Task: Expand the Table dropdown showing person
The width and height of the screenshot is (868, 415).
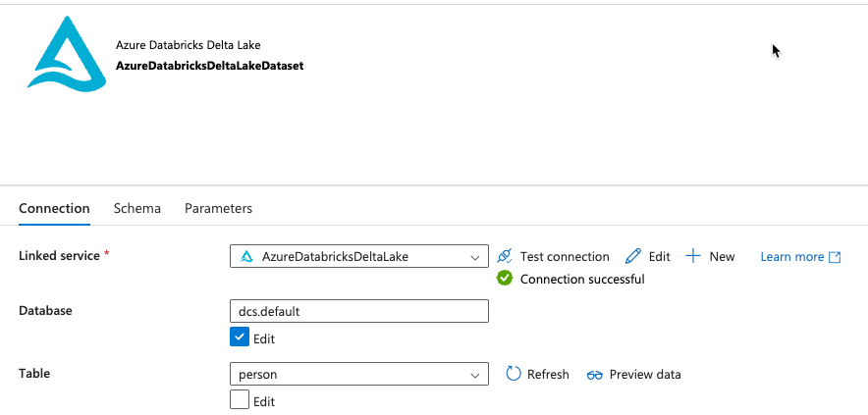Action: [x=475, y=374]
